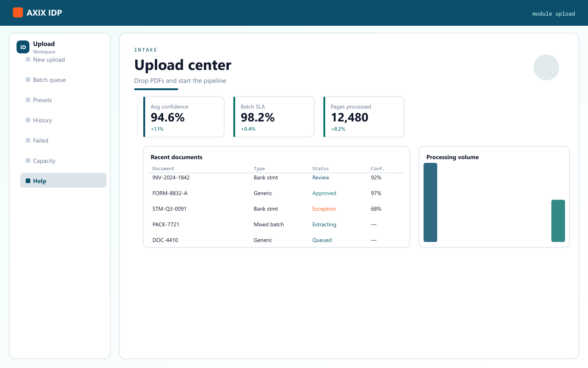Open the History section in the sidebar
Viewport: 588px width, 368px height.
coord(63,120)
